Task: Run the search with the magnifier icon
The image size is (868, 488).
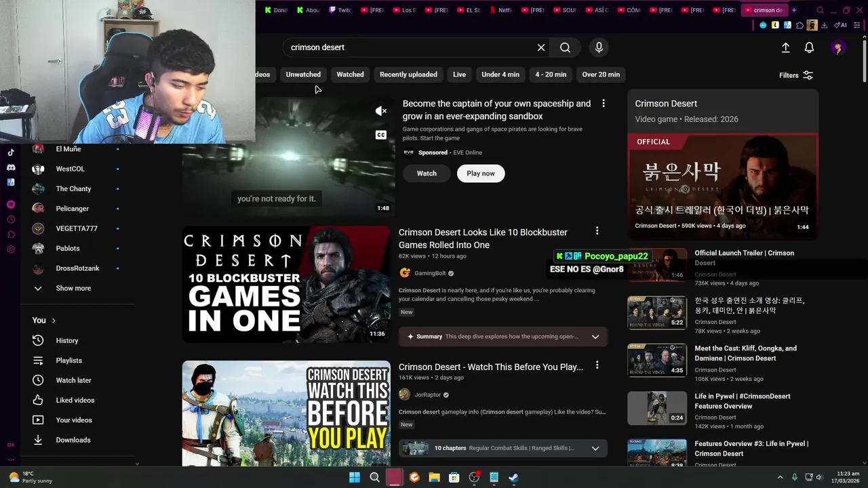Action: coord(565,47)
